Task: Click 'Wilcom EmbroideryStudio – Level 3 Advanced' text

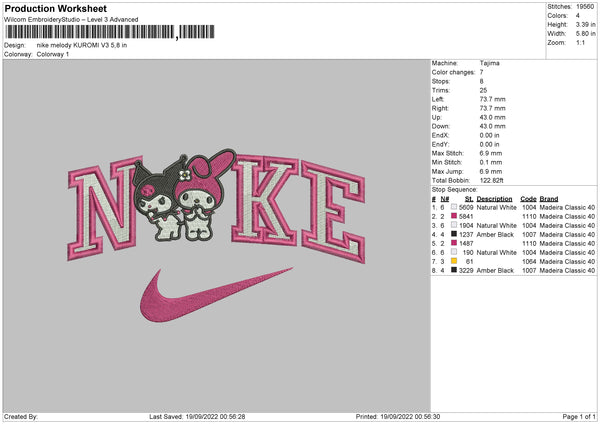Action: coord(71,20)
